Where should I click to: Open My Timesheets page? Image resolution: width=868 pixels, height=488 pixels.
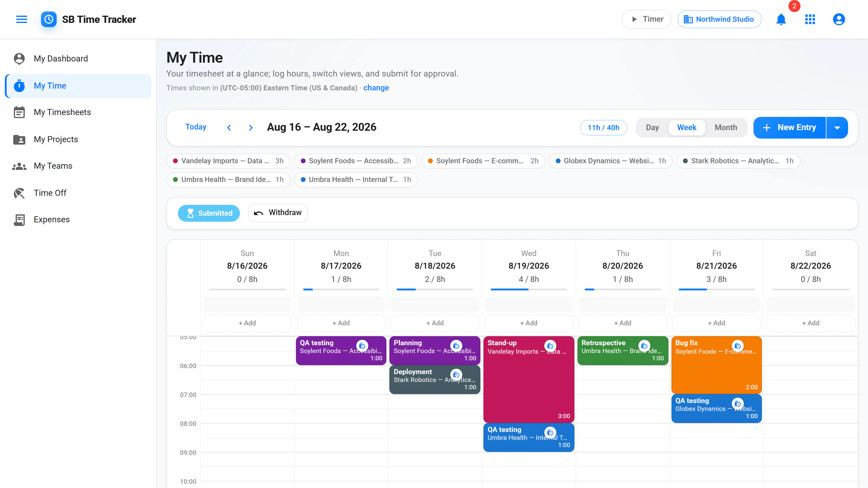(x=78, y=112)
